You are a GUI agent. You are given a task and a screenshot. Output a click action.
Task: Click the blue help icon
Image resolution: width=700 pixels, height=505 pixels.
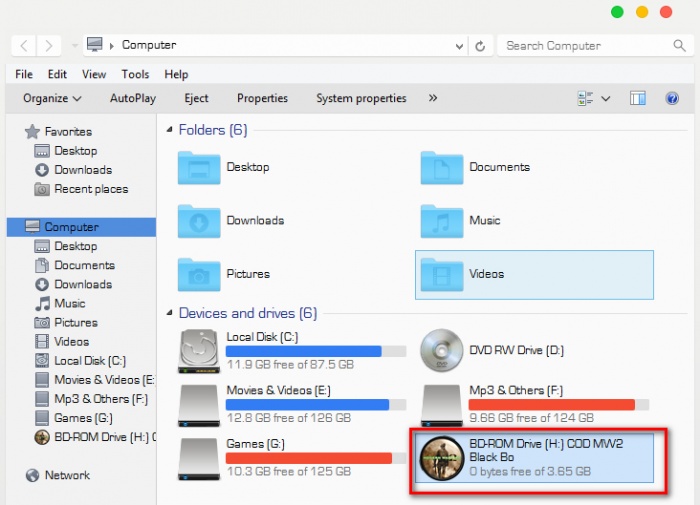672,98
